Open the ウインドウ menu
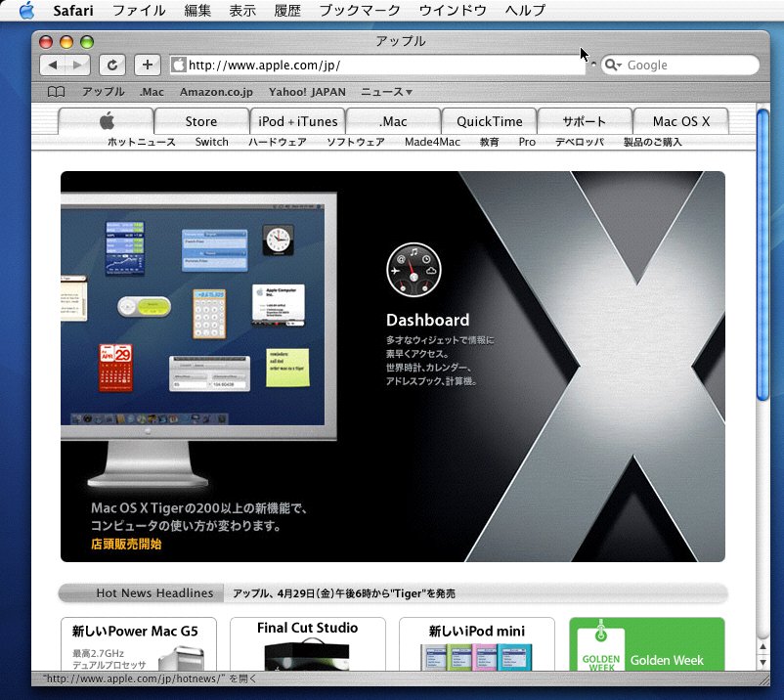The width and height of the screenshot is (784, 700). [x=453, y=10]
